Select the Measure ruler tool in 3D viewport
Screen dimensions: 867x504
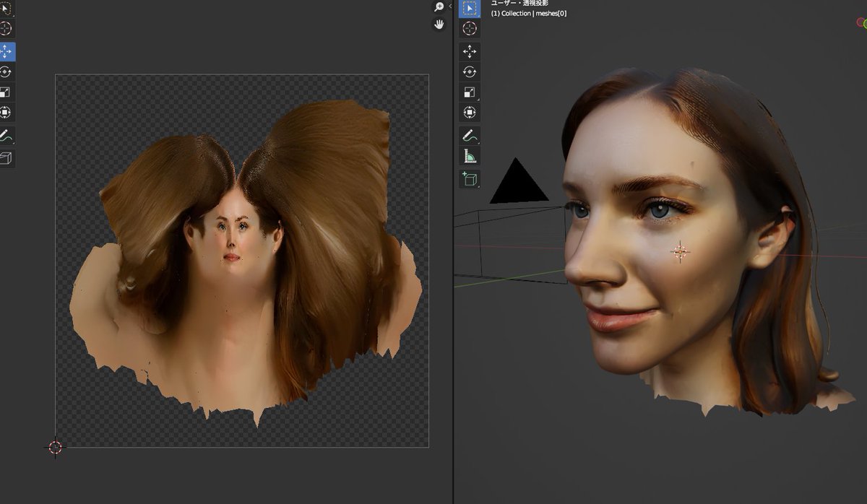click(x=470, y=155)
